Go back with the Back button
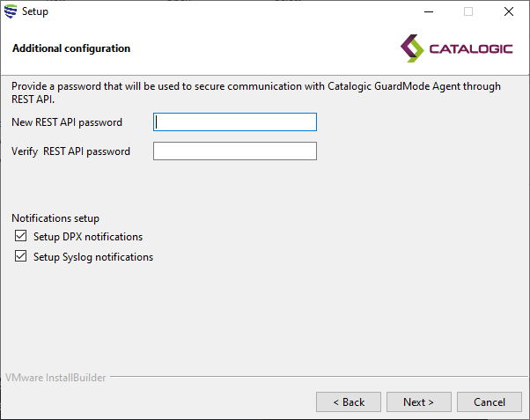Image resolution: width=530 pixels, height=420 pixels. tap(348, 402)
